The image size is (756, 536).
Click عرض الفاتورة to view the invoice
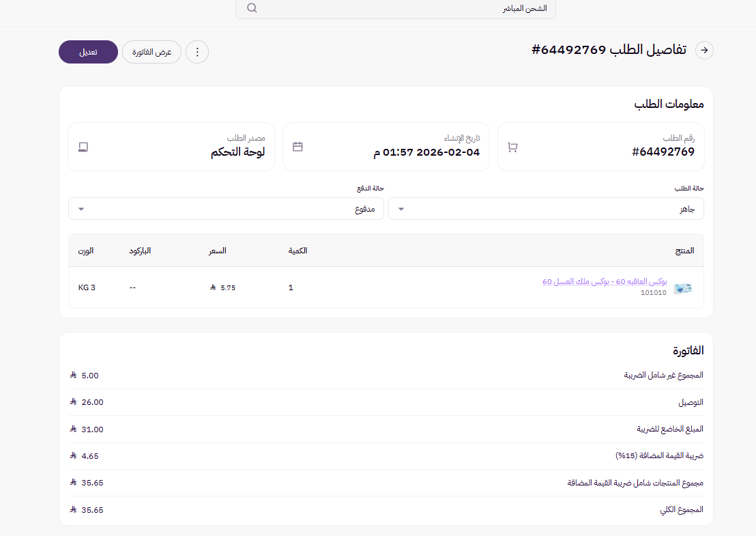[x=151, y=52]
